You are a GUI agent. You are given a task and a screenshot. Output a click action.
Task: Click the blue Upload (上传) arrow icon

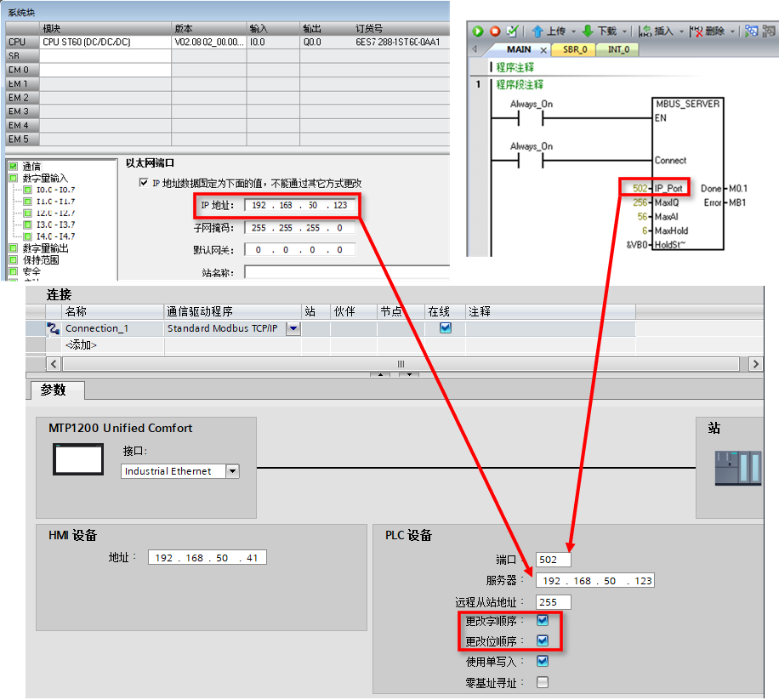[537, 31]
